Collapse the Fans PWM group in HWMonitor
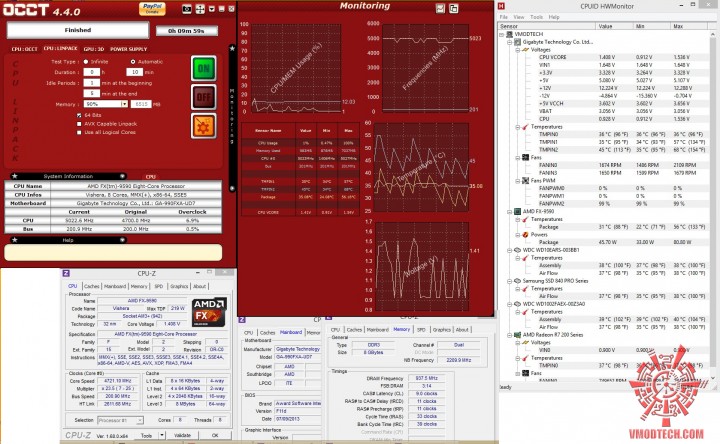The width and height of the screenshot is (720, 444). point(518,181)
